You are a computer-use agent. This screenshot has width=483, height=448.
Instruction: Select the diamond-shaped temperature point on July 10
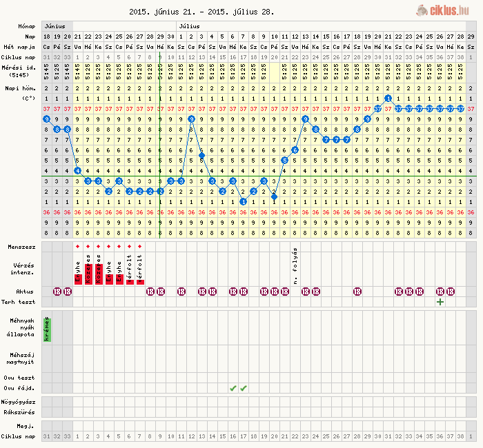click(274, 196)
